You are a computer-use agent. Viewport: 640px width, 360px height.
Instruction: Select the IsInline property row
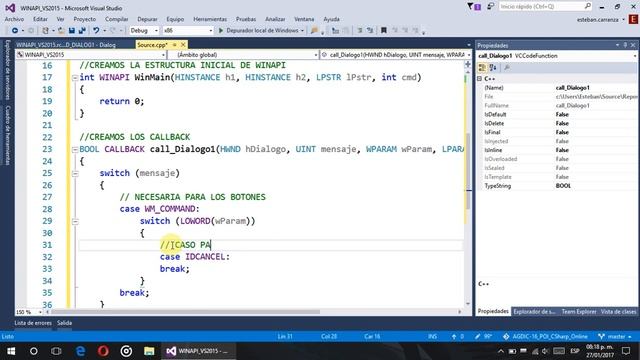557,150
